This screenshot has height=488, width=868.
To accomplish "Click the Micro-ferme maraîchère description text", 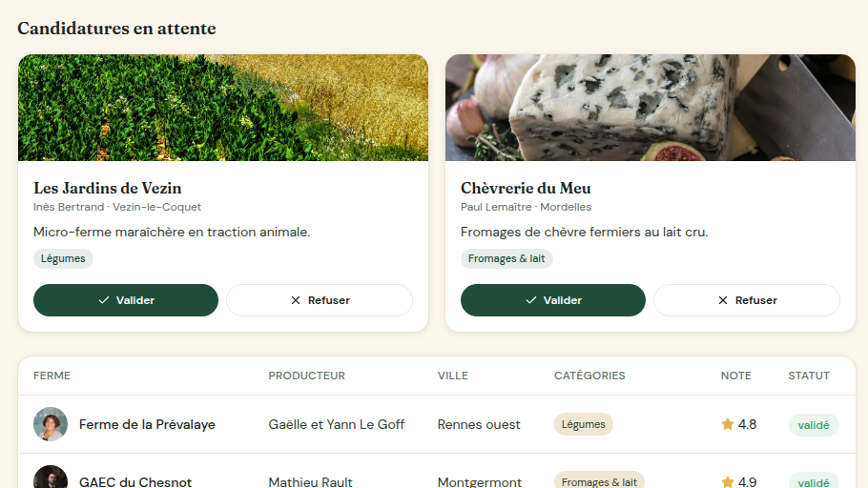I will [x=172, y=232].
